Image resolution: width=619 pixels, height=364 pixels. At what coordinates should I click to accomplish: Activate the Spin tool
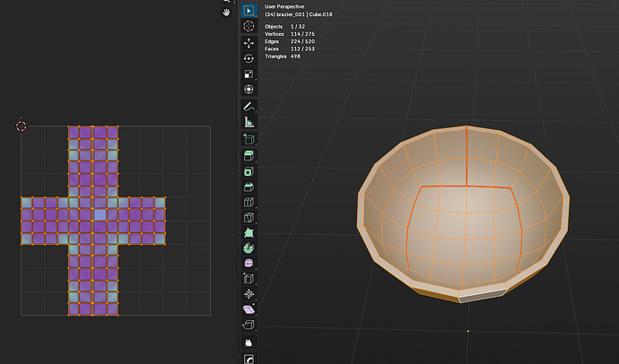tap(248, 248)
